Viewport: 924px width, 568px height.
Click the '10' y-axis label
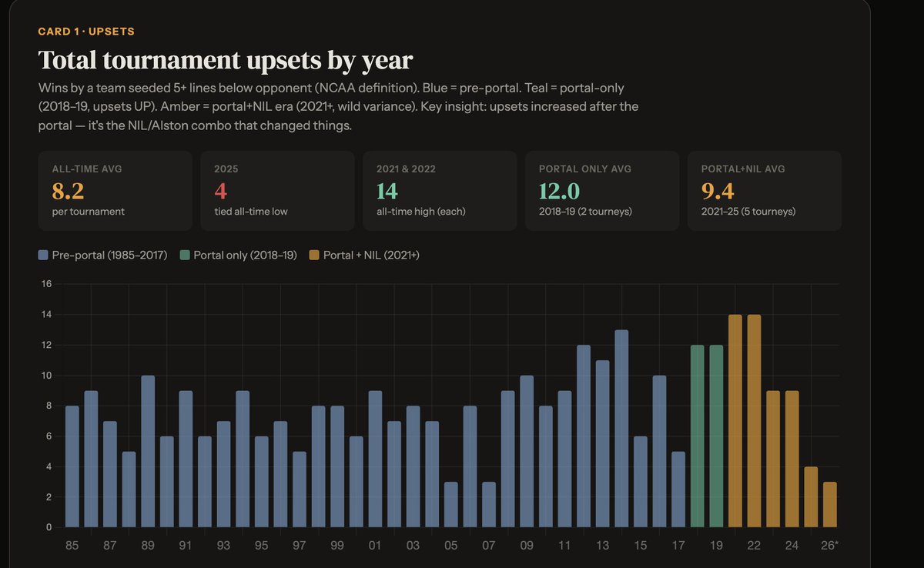pyautogui.click(x=46, y=376)
